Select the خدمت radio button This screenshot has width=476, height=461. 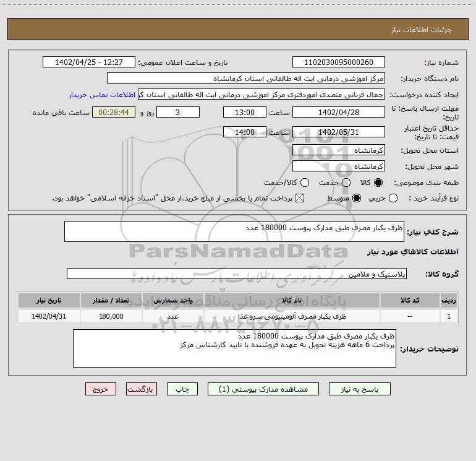346,183
